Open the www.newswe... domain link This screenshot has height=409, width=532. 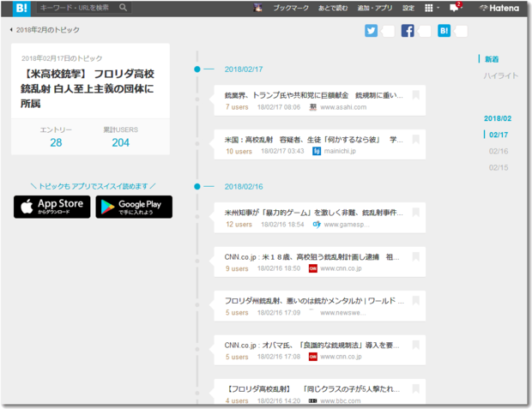pos(343,313)
